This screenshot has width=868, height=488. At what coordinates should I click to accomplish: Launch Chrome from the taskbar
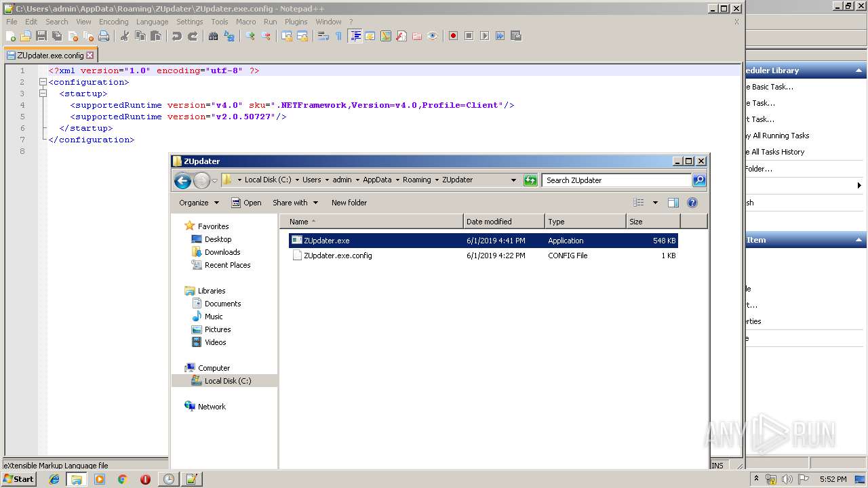pyautogui.click(x=122, y=479)
